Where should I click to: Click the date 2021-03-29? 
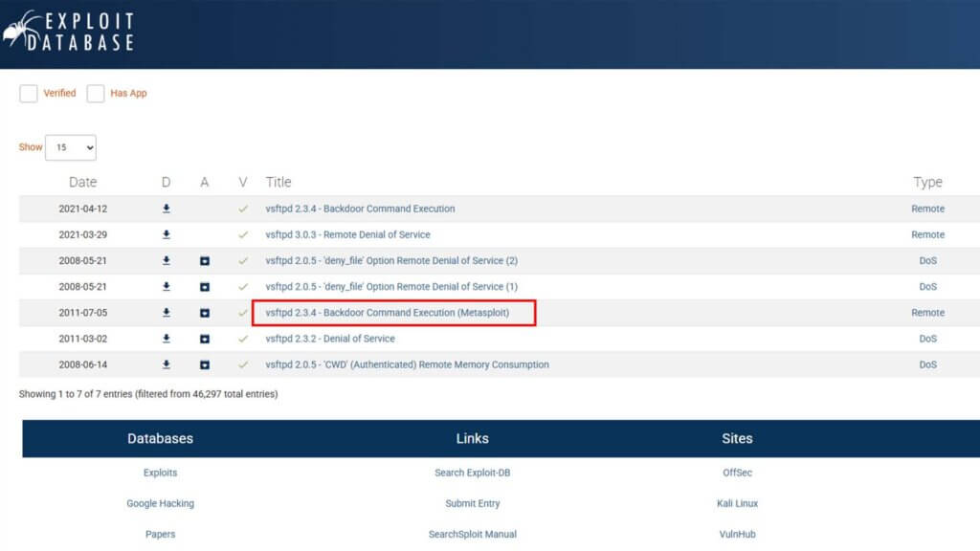[83, 235]
